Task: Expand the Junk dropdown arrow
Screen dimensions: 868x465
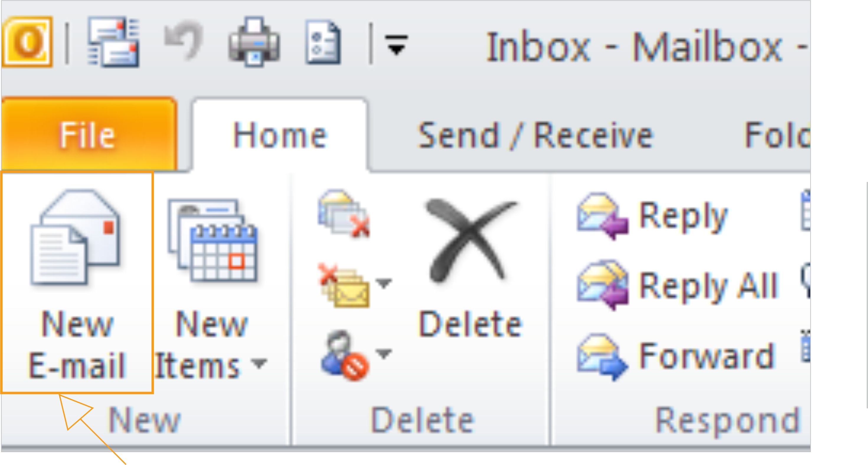Action: pyautogui.click(x=384, y=354)
